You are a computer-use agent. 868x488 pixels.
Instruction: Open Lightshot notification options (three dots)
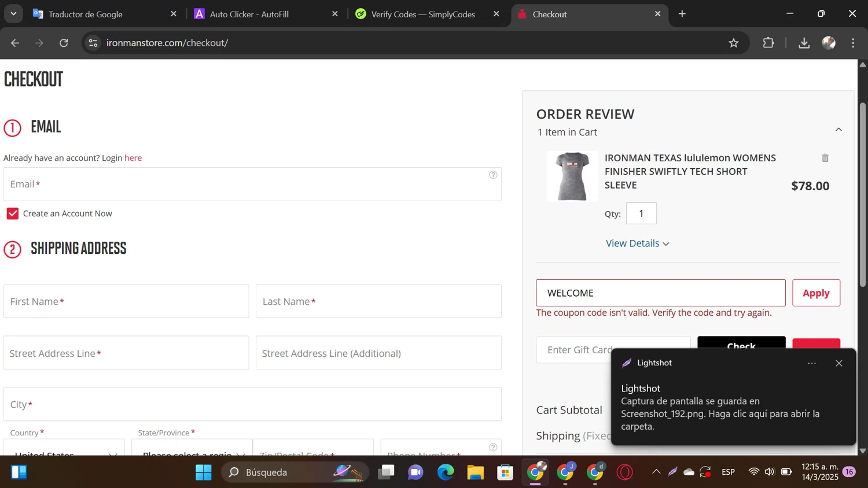coord(812,363)
